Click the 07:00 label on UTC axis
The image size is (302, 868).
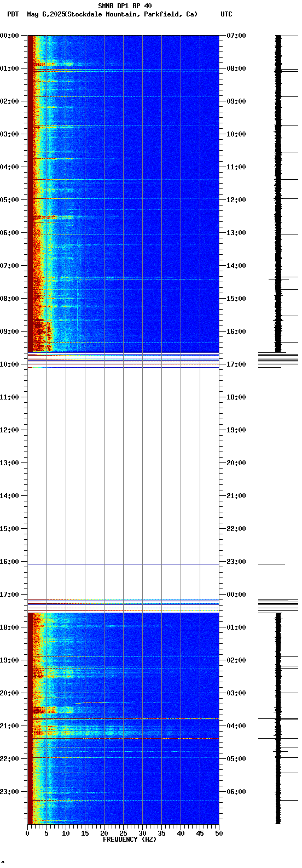tap(236, 36)
